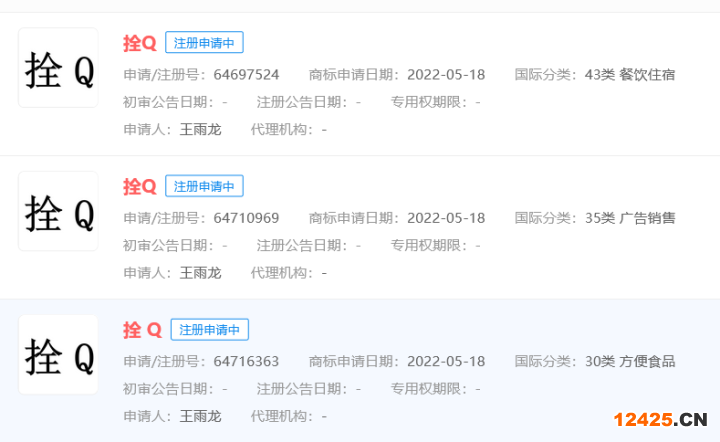Click the 注册申请中 badge in the 30类 entry
This screenshot has height=442, width=720.
209,330
